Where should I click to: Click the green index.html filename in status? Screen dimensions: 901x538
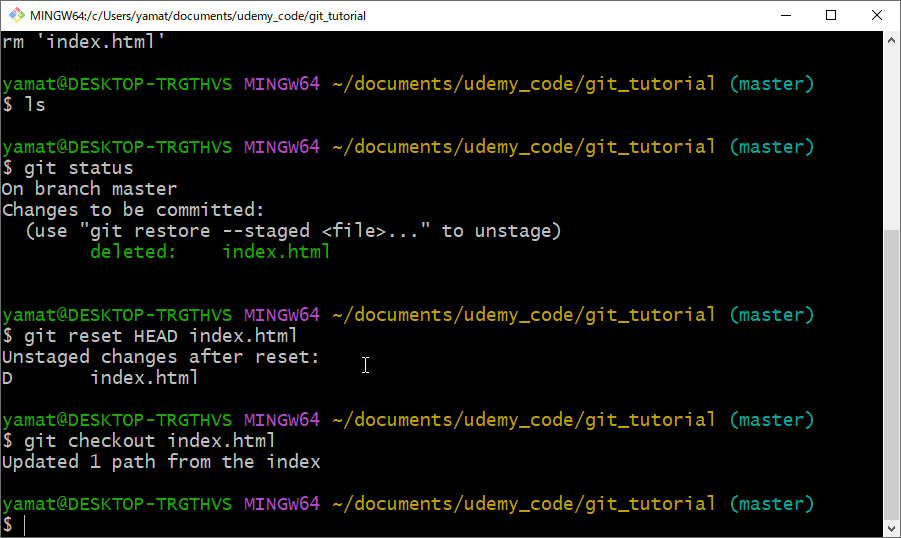click(x=276, y=252)
